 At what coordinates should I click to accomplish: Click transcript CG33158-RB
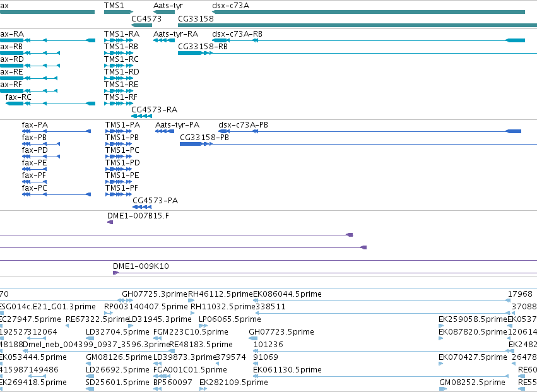(203, 47)
